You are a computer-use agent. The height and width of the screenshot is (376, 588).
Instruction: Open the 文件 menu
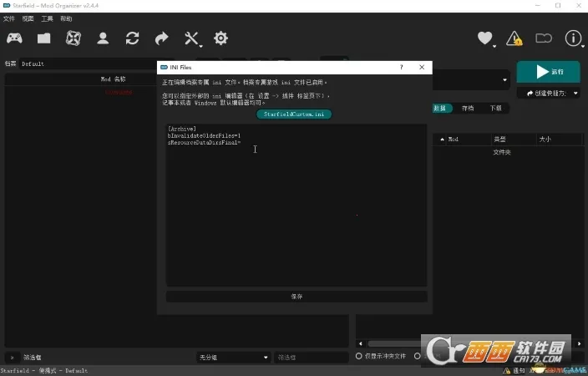point(8,18)
